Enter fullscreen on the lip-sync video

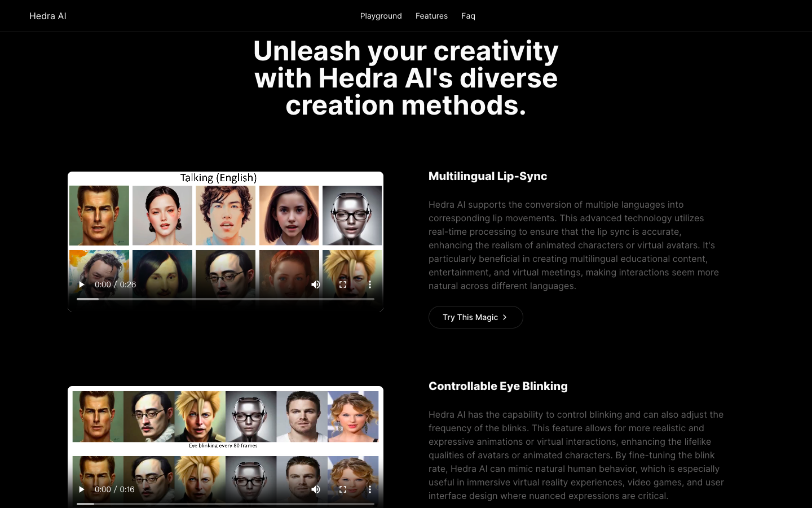point(343,284)
